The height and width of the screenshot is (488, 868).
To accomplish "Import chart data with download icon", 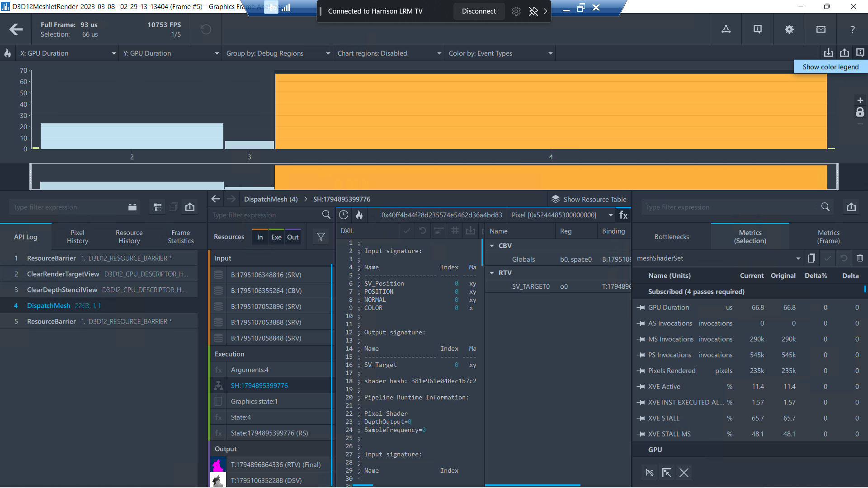I will (829, 53).
